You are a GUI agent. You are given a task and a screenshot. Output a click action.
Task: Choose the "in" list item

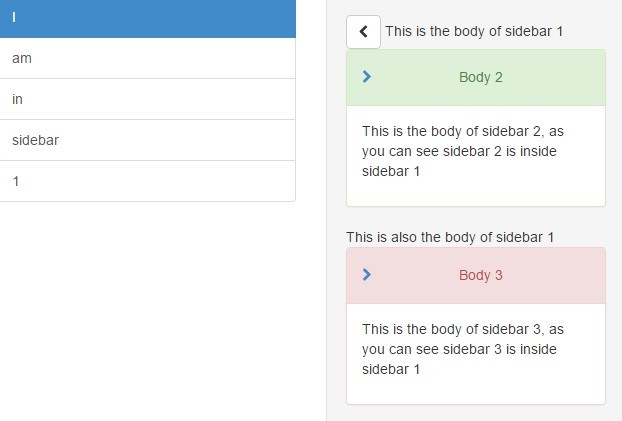[147, 100]
